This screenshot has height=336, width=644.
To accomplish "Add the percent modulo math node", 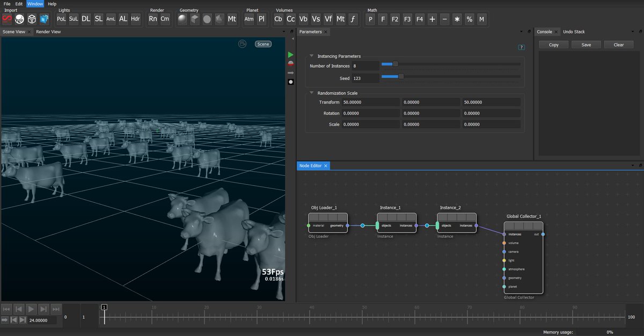I will pos(470,19).
